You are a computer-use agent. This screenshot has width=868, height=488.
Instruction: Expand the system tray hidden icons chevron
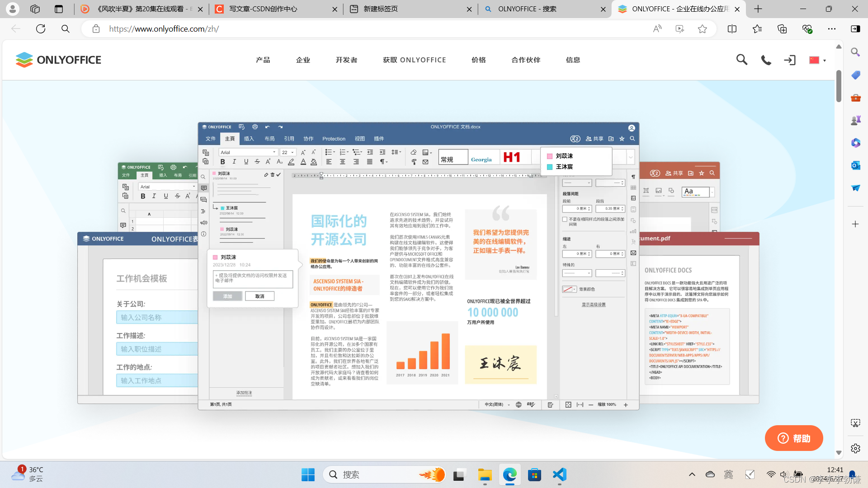coord(692,474)
